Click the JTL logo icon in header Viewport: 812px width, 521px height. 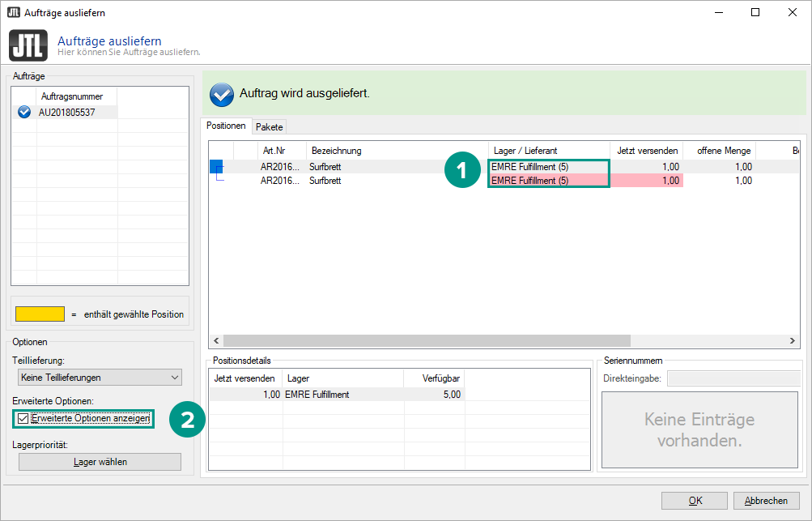point(29,45)
